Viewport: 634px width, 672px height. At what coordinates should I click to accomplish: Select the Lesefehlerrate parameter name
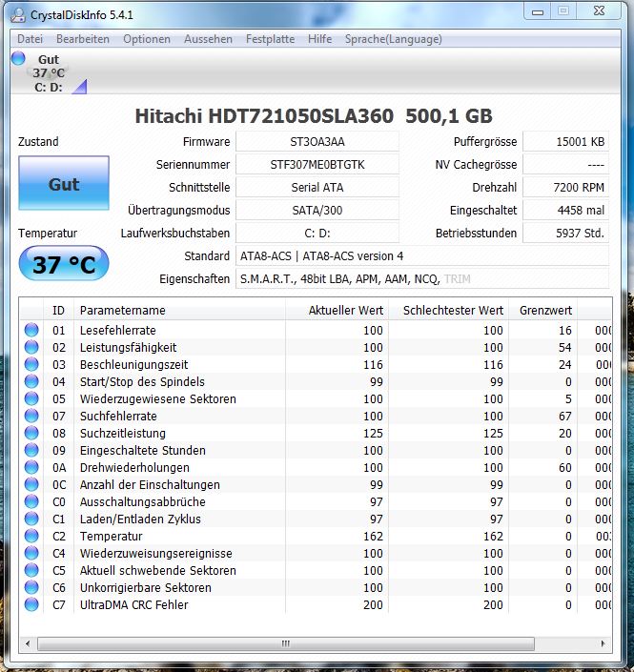118,331
